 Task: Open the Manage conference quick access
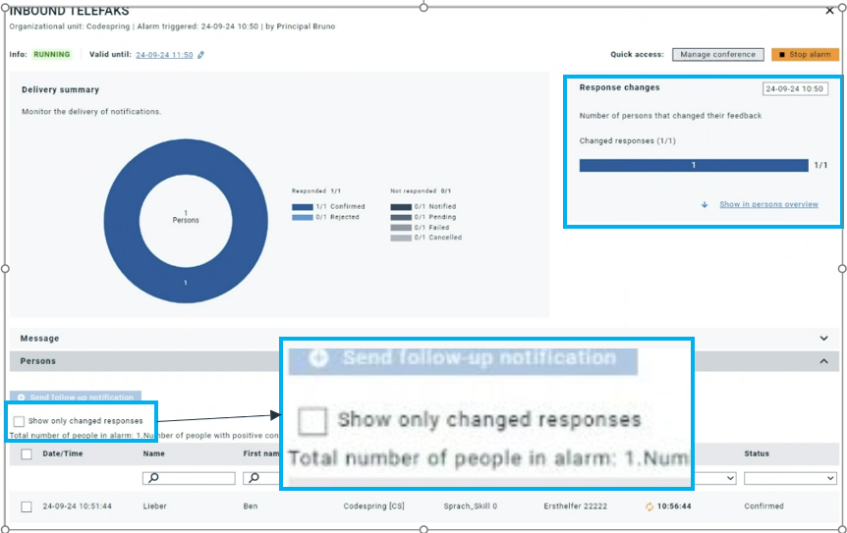(x=718, y=55)
